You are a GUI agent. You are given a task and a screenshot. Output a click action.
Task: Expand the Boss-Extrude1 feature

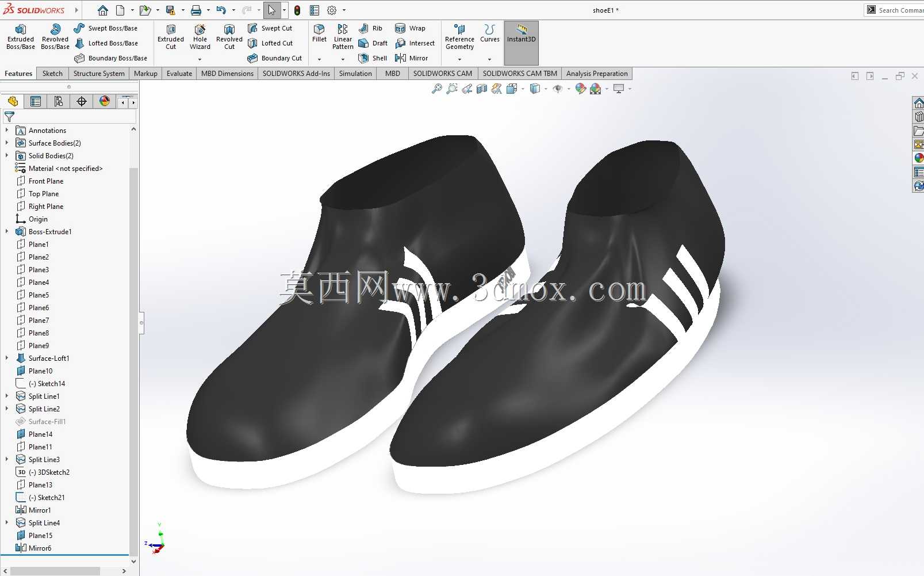coord(7,231)
